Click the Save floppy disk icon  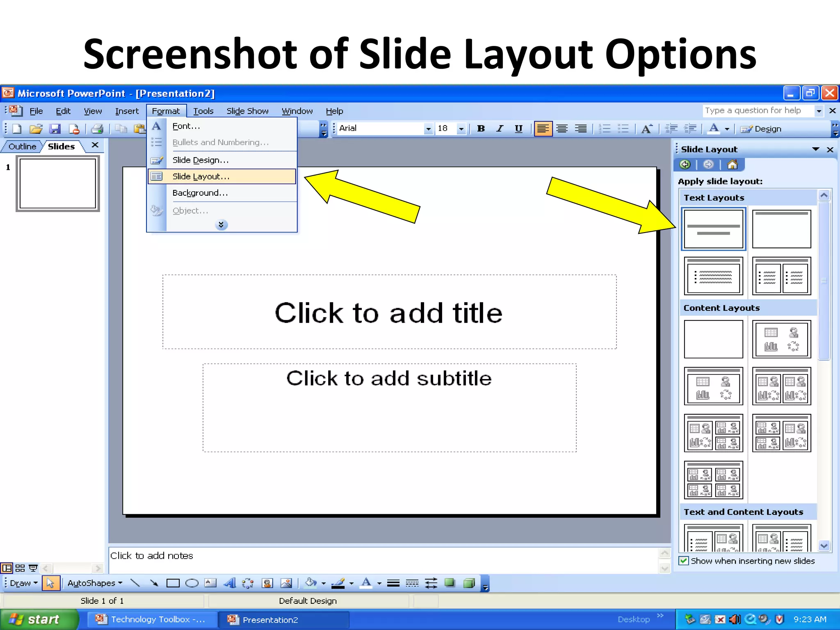[55, 129]
